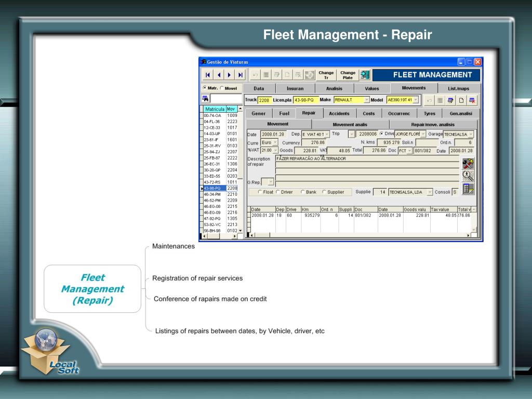The height and width of the screenshot is (399, 532).
Task: Click the Description of repair first line
Action: click(x=367, y=159)
